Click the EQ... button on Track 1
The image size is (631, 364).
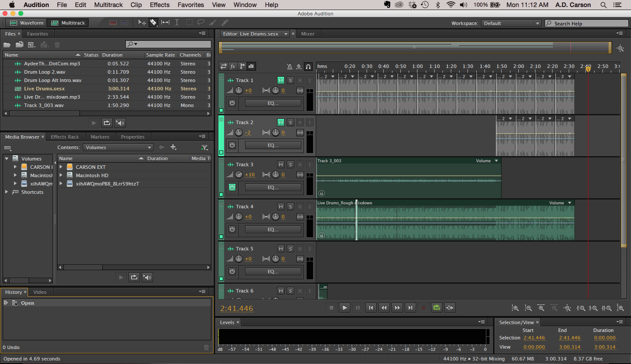click(x=273, y=103)
